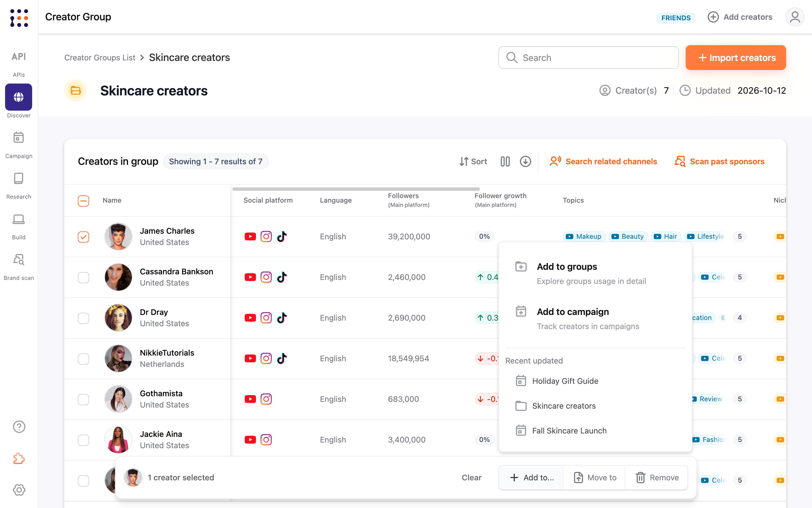Click the column layout icon
The height and width of the screenshot is (508, 812).
click(x=505, y=162)
